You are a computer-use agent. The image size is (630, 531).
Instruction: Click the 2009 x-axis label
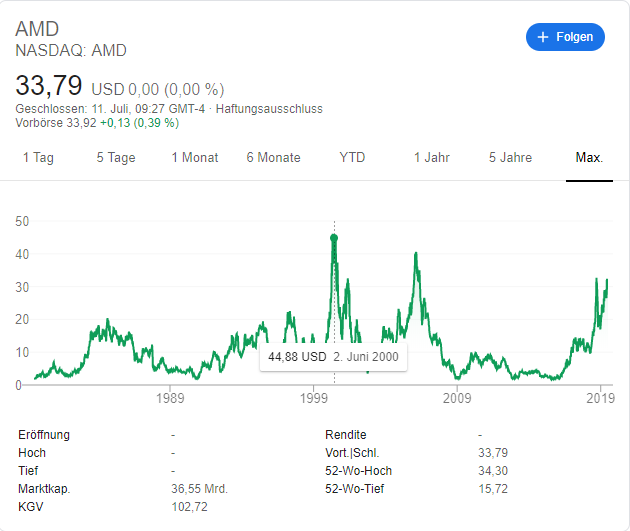coord(457,398)
